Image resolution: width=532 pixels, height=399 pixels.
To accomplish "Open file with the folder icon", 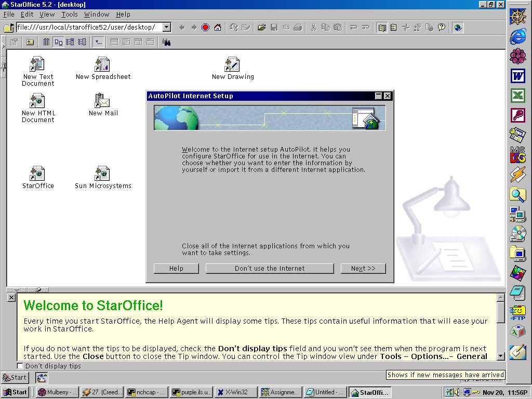I will [262, 28].
